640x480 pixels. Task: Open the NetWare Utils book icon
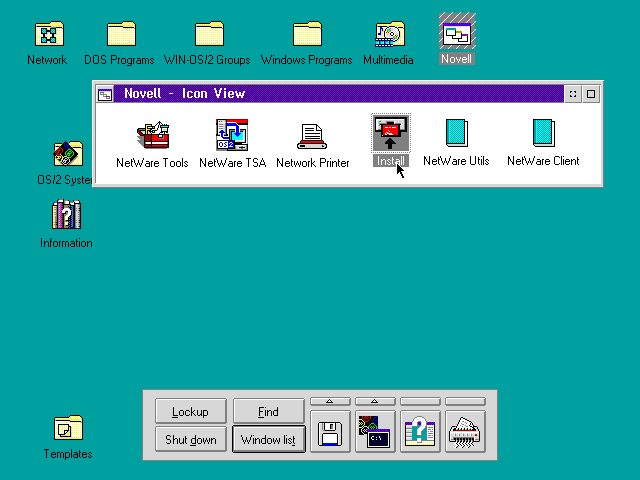(x=456, y=133)
